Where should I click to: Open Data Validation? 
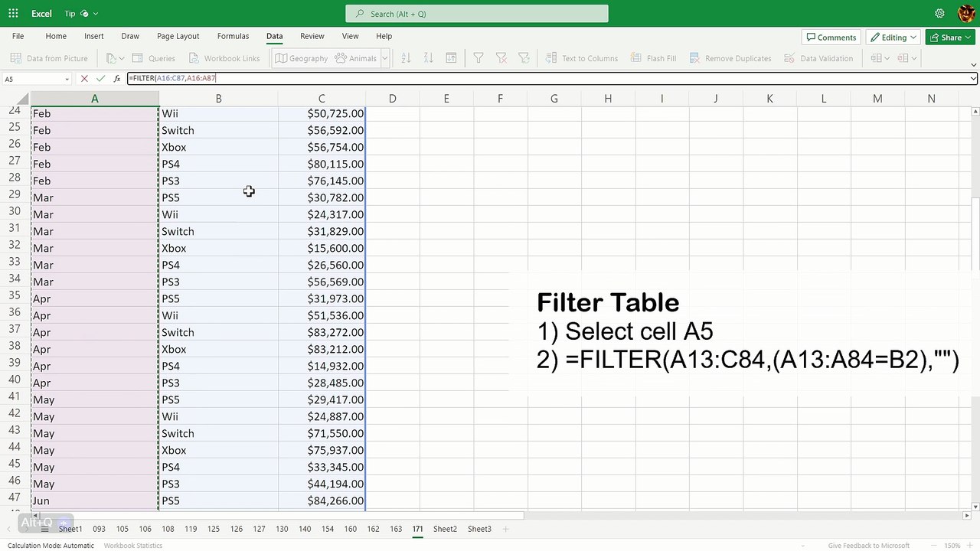(x=818, y=58)
